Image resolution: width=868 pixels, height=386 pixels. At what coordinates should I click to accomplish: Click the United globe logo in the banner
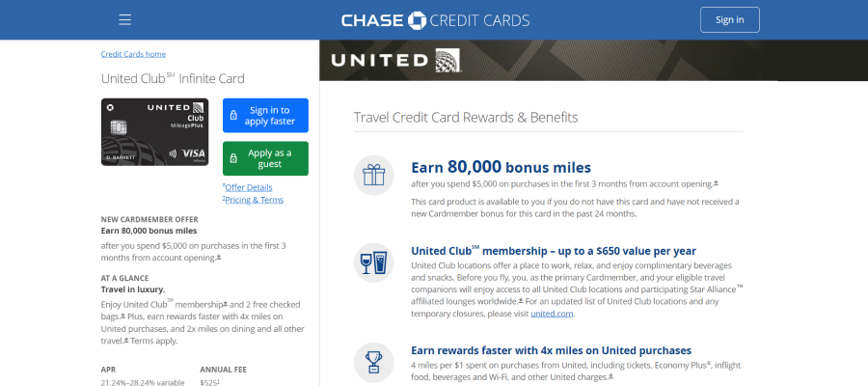click(x=448, y=61)
